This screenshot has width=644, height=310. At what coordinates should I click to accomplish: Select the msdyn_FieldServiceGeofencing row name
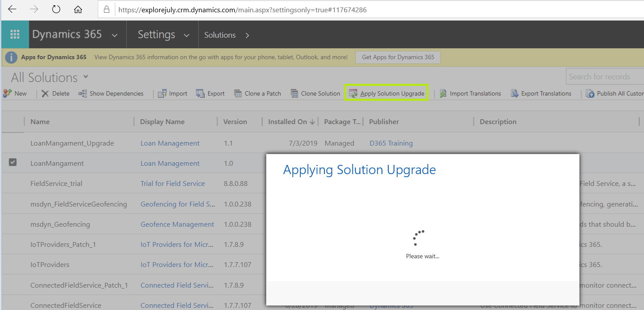tap(78, 204)
